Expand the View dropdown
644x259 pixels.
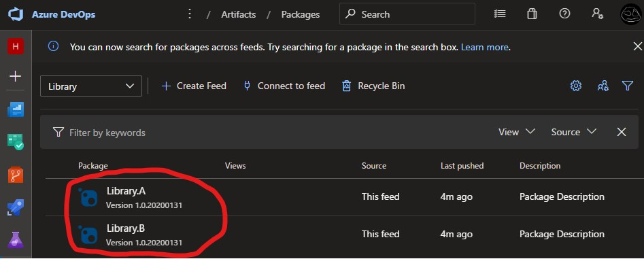[x=517, y=132]
